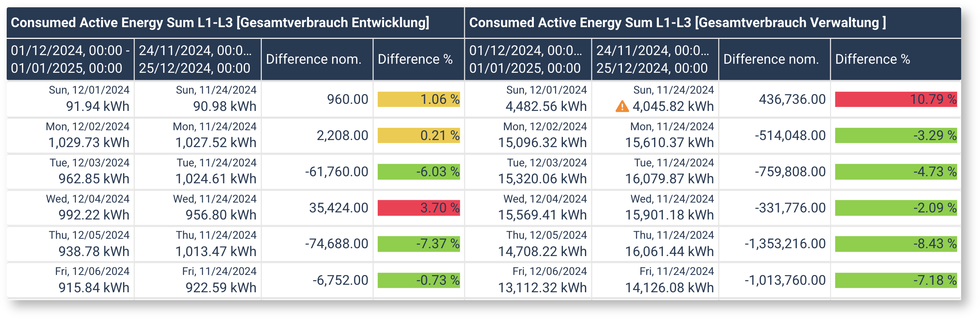The height and width of the screenshot is (319, 980).
Task: Click the orange warning icon beside 4,045.82 kWh
Action: coord(622,106)
